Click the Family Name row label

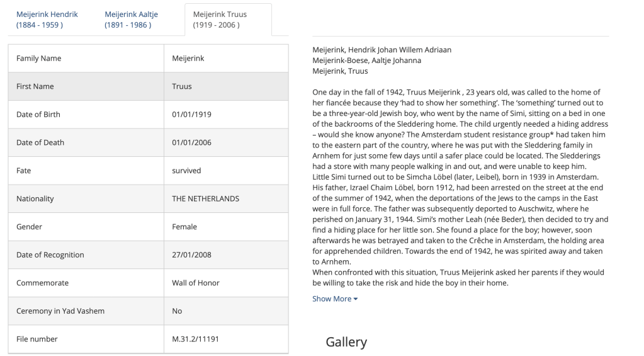point(38,59)
